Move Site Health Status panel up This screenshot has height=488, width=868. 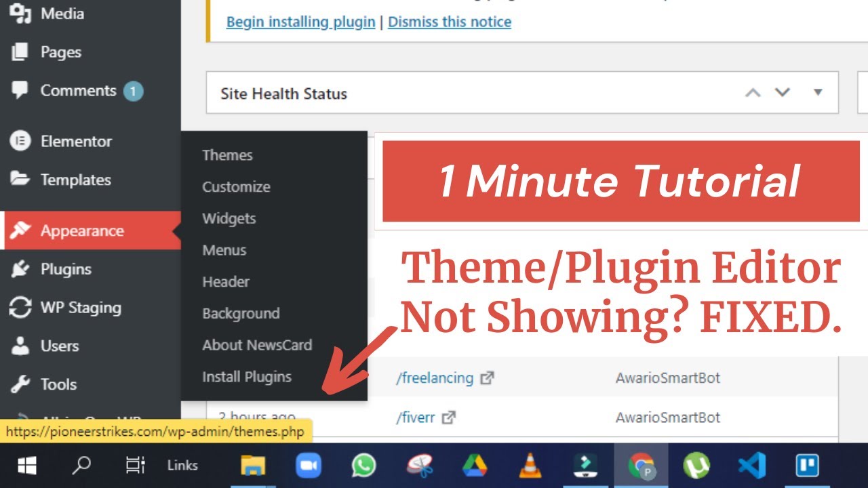pos(753,93)
